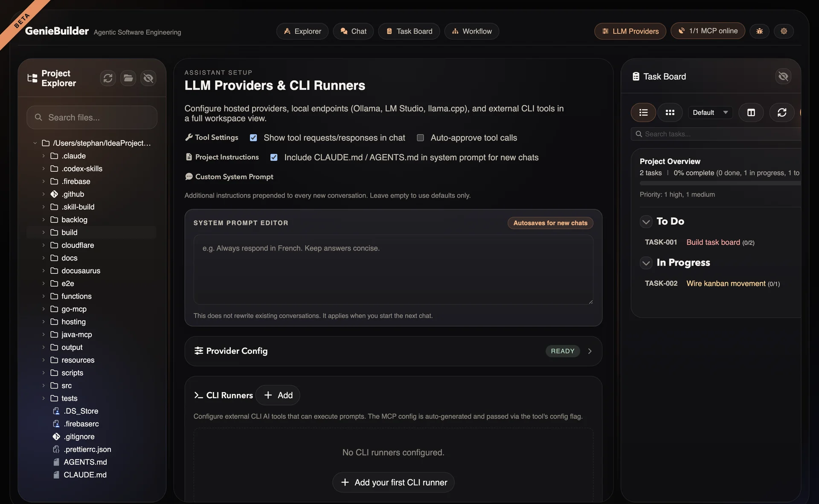Screen dimensions: 819x504
Task: Click the open folder icon in Project Explorer
Action: (128, 78)
